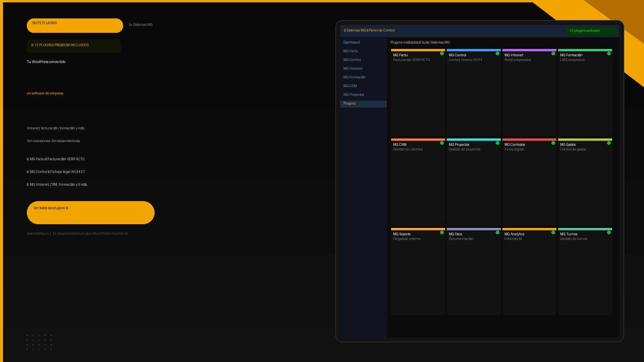Click the green status dot on MG Intranet card
This screenshot has width=644, height=362.
pos(553,54)
